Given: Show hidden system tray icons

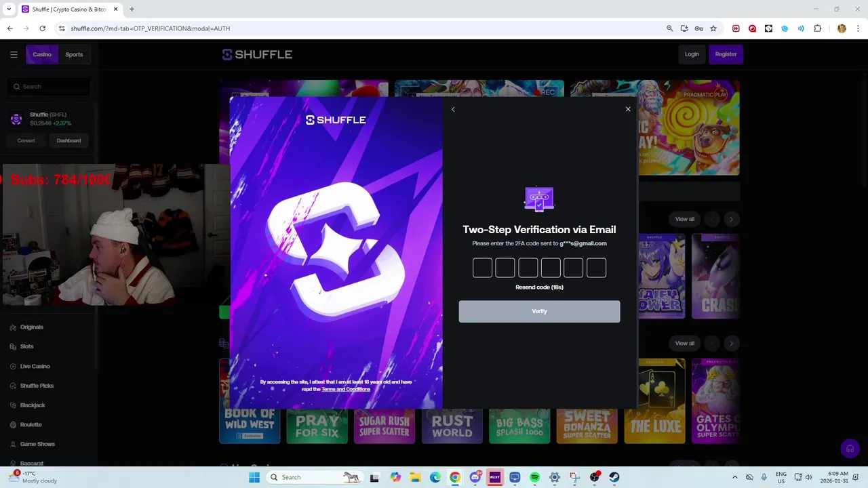Looking at the screenshot, I should [x=734, y=477].
